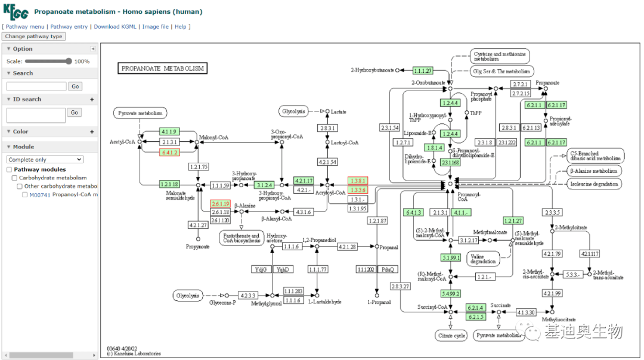Click into the ID search text box

click(36, 115)
